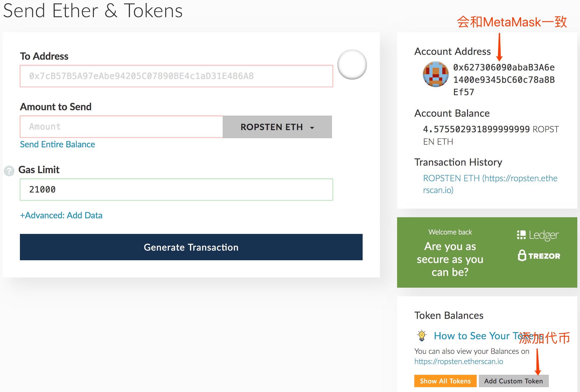The width and height of the screenshot is (580, 392).
Task: Open ROPSTEN ETH transaction history link
Action: [x=490, y=184]
